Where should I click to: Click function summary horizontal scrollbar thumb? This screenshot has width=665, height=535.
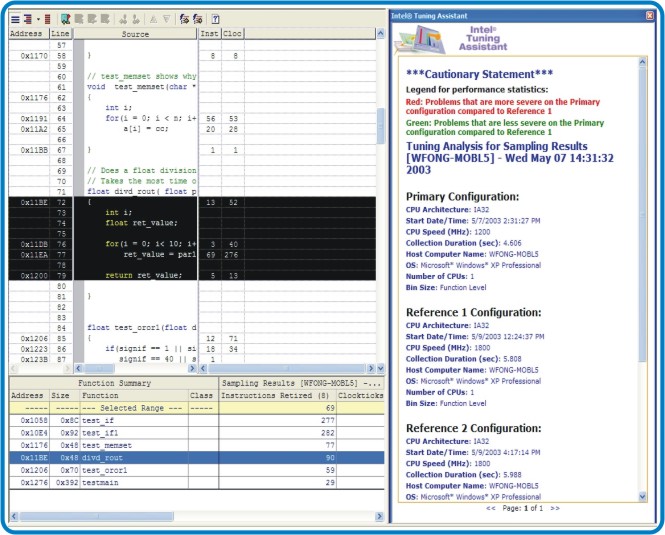[x=97, y=516]
